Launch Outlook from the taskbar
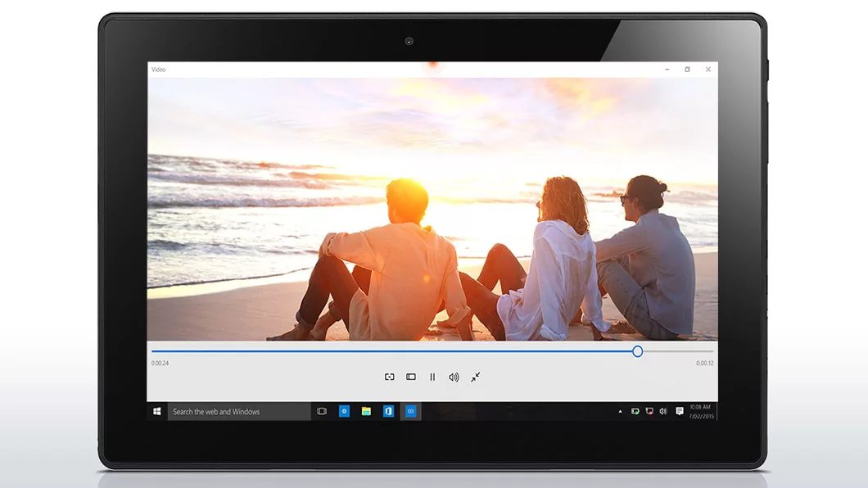The height and width of the screenshot is (488, 868). click(x=389, y=411)
